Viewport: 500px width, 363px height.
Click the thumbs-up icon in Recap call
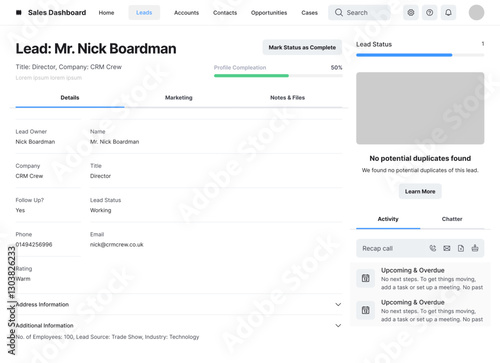(x=475, y=248)
